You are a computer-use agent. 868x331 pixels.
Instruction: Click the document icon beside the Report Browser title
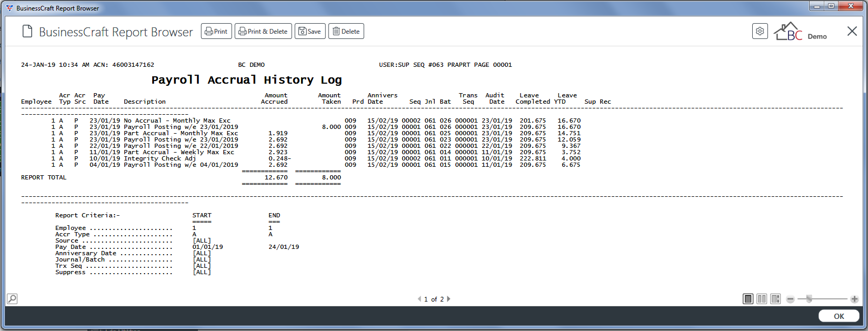pos(27,32)
